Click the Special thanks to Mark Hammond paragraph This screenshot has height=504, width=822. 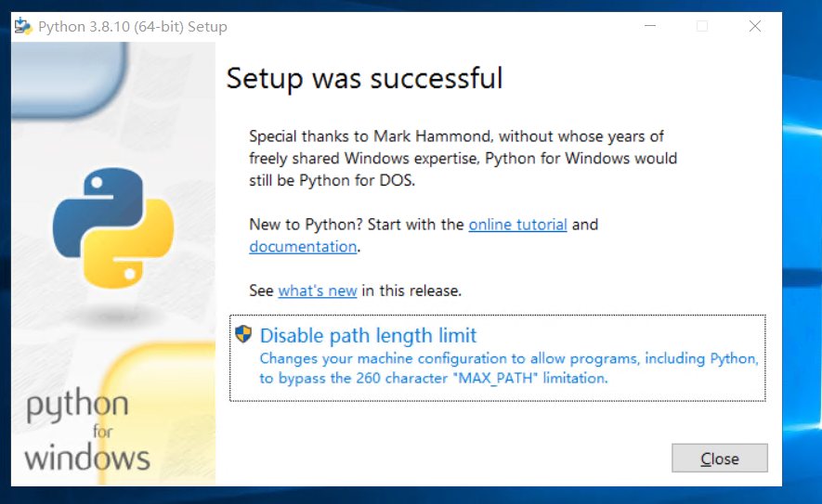(x=463, y=158)
